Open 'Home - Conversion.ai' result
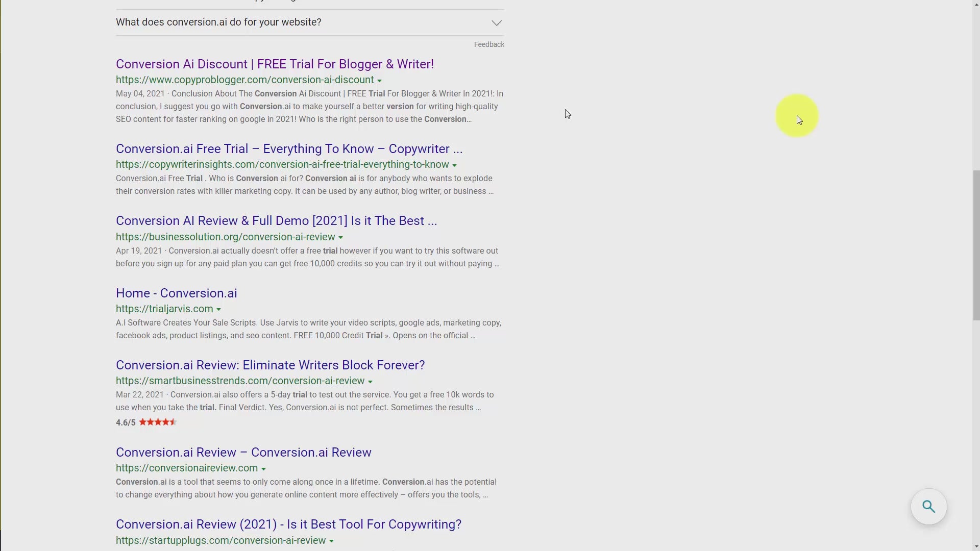 pos(176,293)
